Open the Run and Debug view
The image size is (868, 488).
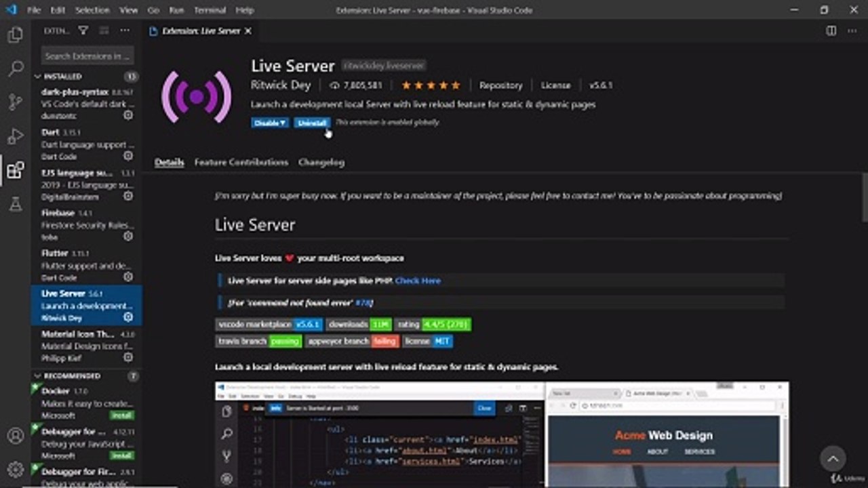(15, 136)
